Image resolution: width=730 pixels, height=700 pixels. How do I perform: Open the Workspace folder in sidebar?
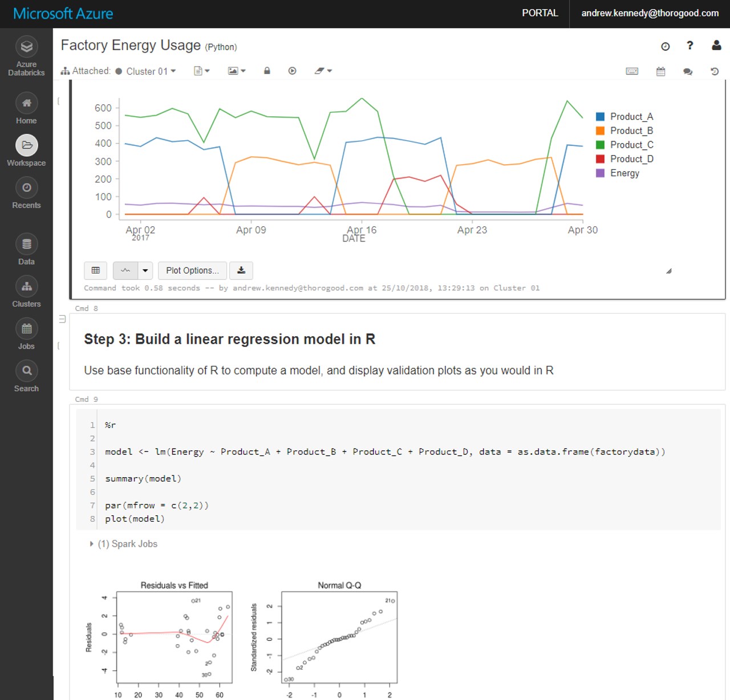point(26,145)
